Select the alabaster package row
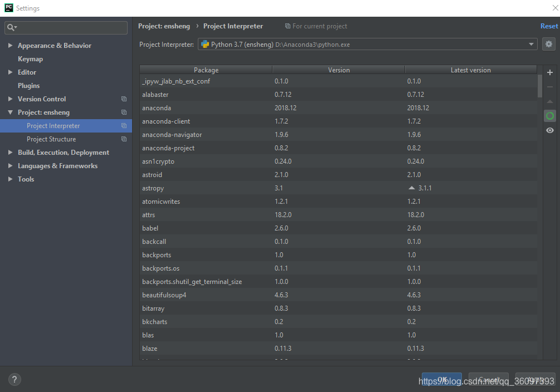Viewport: 560px width, 392px height. click(x=338, y=95)
